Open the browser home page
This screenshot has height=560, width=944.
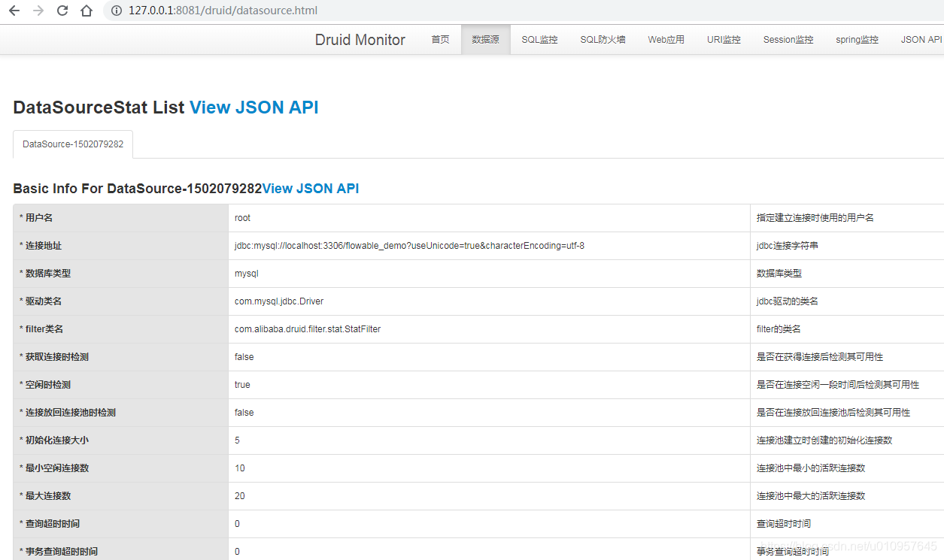coord(87,11)
